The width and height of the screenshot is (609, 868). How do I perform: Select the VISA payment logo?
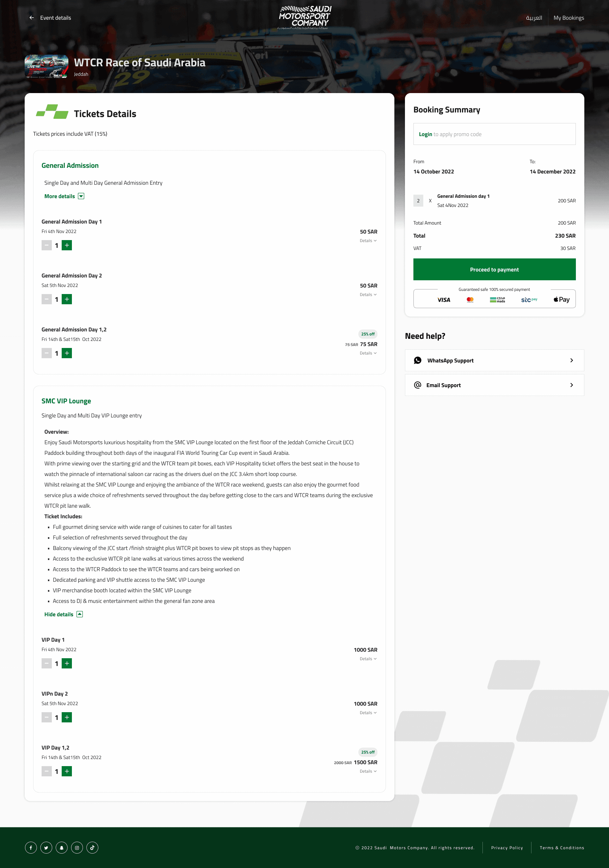click(x=444, y=300)
